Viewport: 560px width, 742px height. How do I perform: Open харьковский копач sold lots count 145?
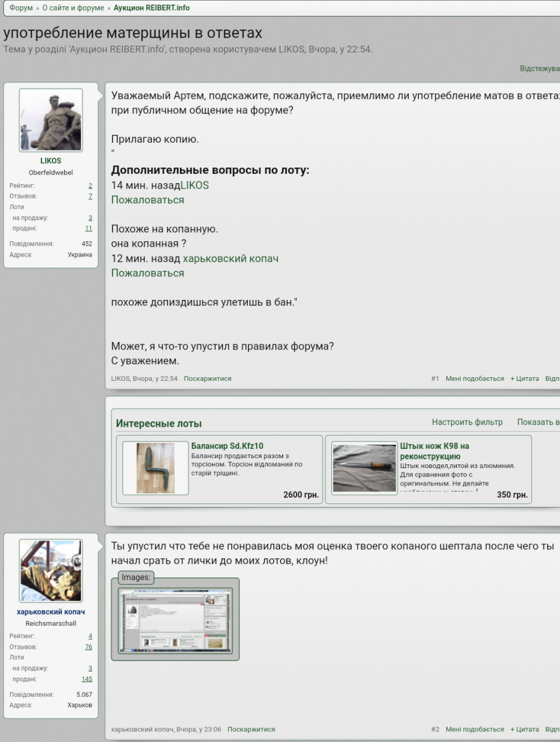coord(87,679)
